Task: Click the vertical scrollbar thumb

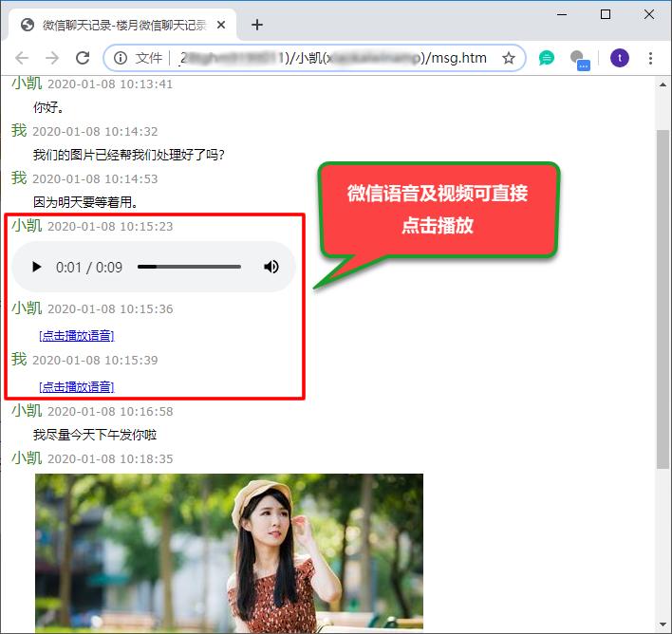Action: pyautogui.click(x=663, y=299)
